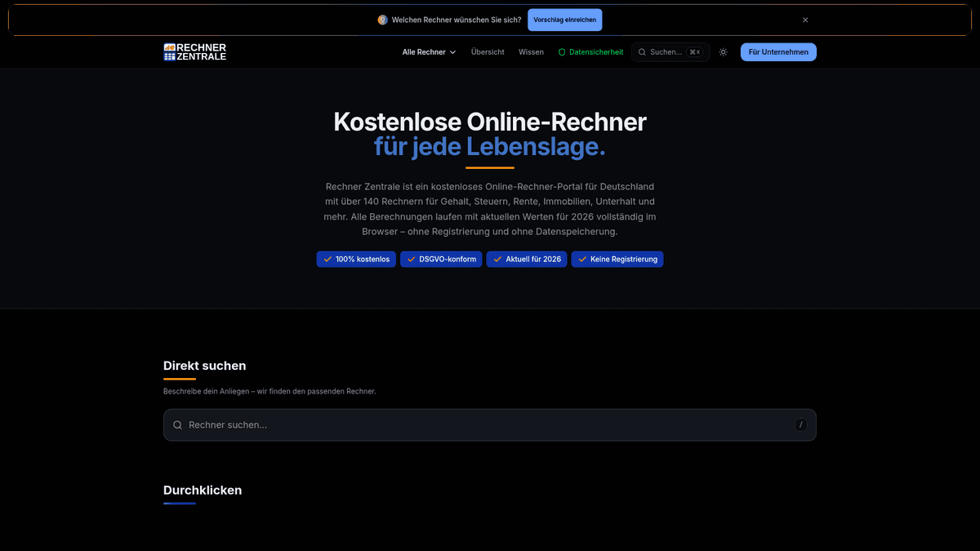Click the DSGVO-konform badge
Image resolution: width=980 pixels, height=551 pixels.
tap(441, 259)
